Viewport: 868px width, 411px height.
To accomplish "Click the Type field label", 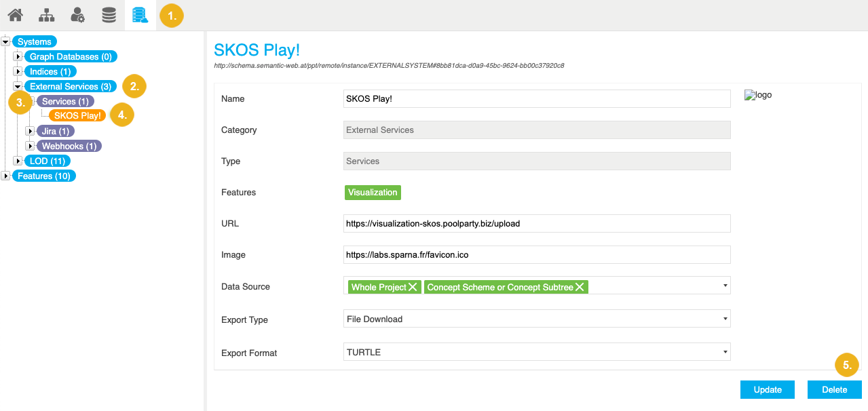I will click(x=231, y=161).
